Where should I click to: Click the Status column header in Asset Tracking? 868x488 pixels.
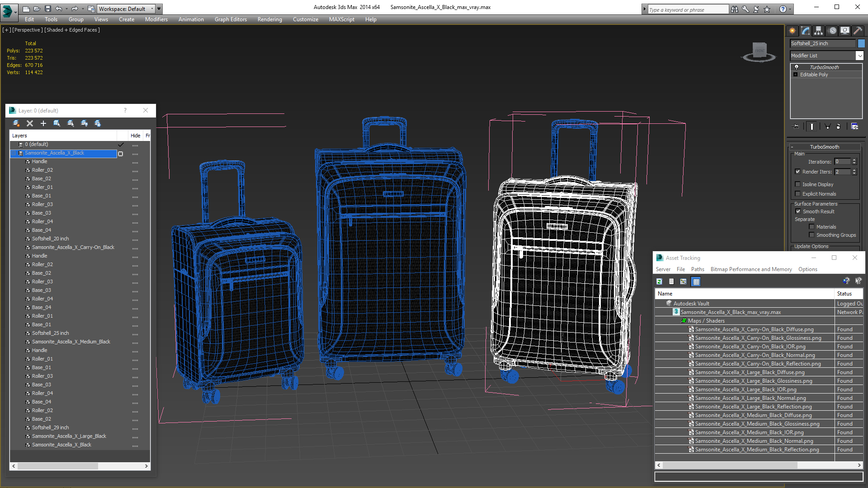[x=849, y=294]
